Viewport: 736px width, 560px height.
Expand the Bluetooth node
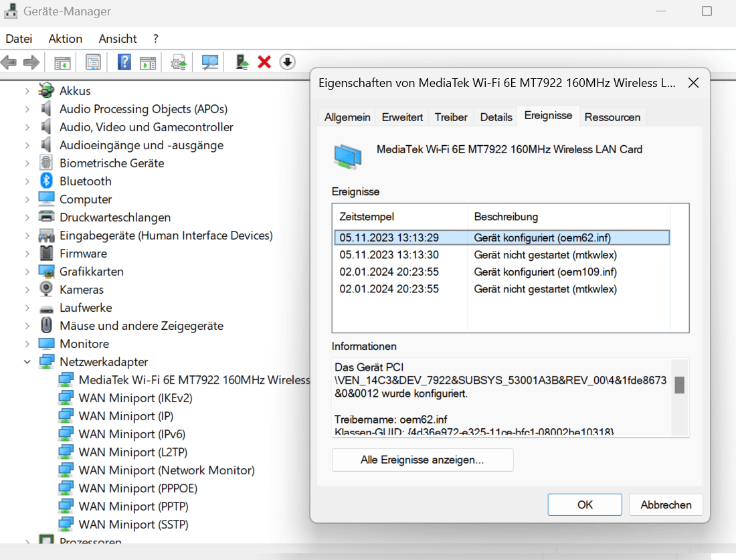(x=27, y=181)
